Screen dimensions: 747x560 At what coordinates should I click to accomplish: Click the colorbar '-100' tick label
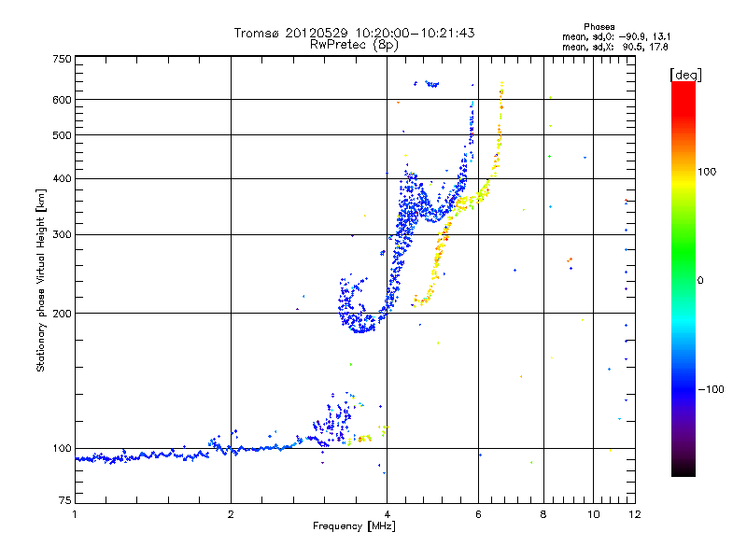pos(711,389)
